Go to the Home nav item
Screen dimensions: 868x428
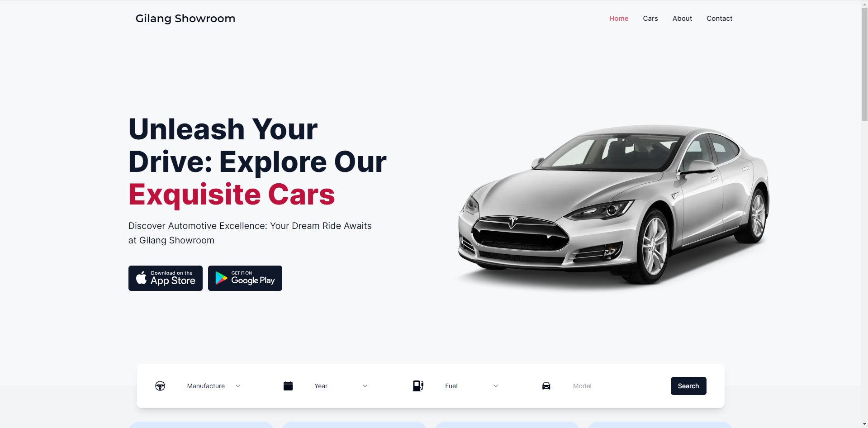tap(619, 19)
